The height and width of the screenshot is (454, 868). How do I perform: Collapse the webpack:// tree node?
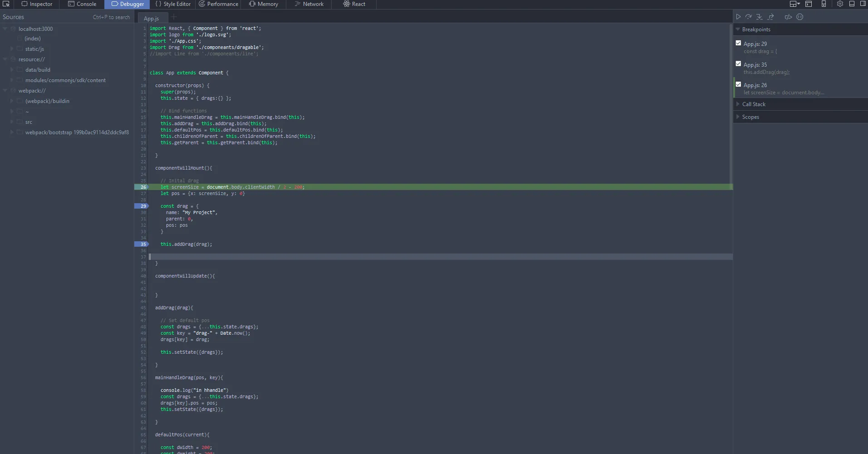click(5, 90)
